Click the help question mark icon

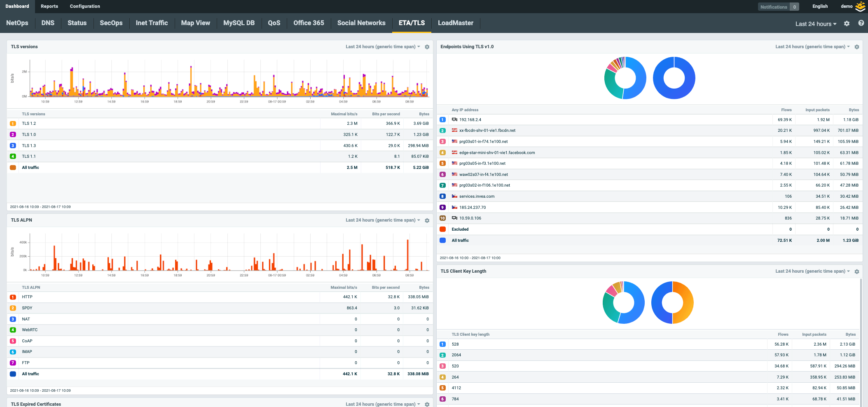tap(861, 23)
